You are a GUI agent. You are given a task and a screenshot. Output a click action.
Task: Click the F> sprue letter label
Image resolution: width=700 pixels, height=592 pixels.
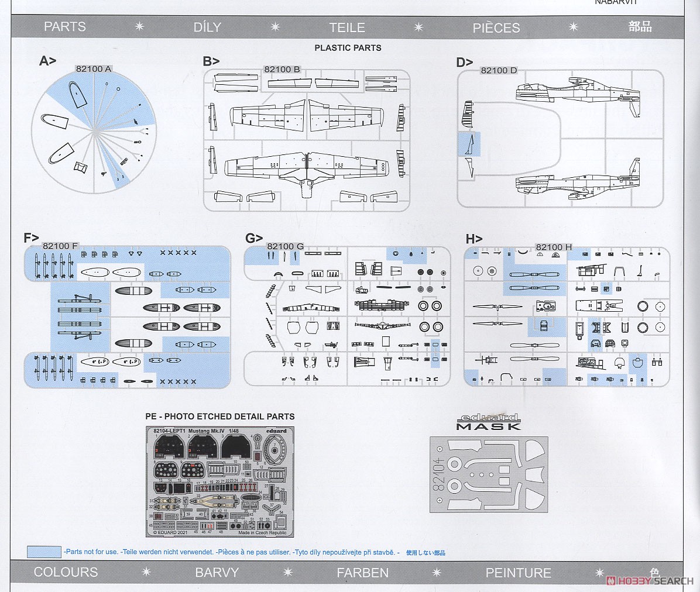(x=31, y=238)
